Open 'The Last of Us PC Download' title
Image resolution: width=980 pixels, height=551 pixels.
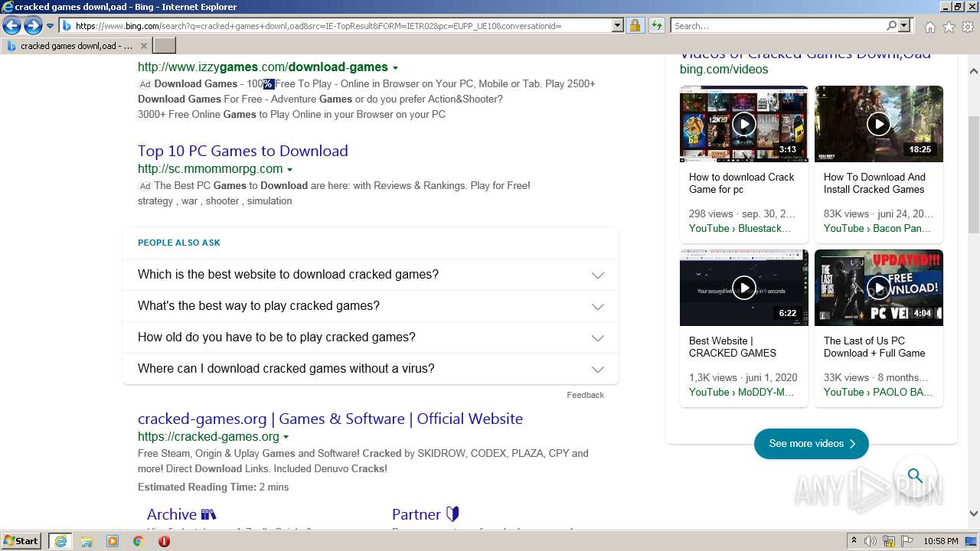click(x=874, y=347)
